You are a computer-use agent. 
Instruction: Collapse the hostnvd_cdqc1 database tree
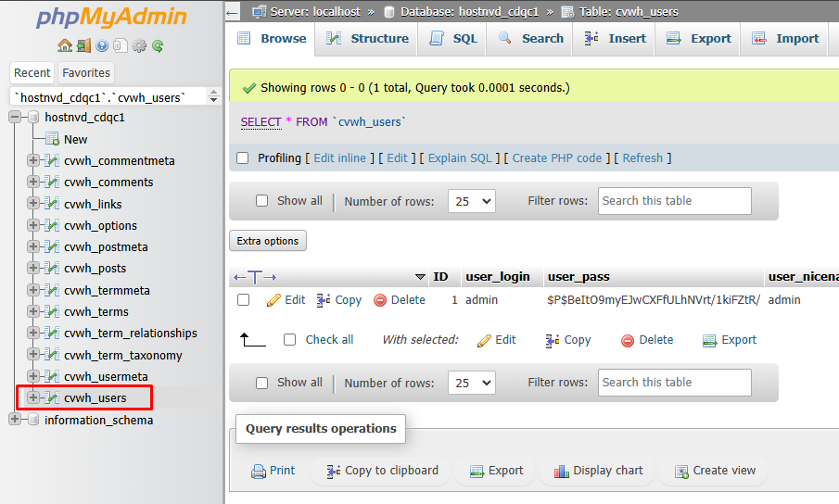click(15, 117)
